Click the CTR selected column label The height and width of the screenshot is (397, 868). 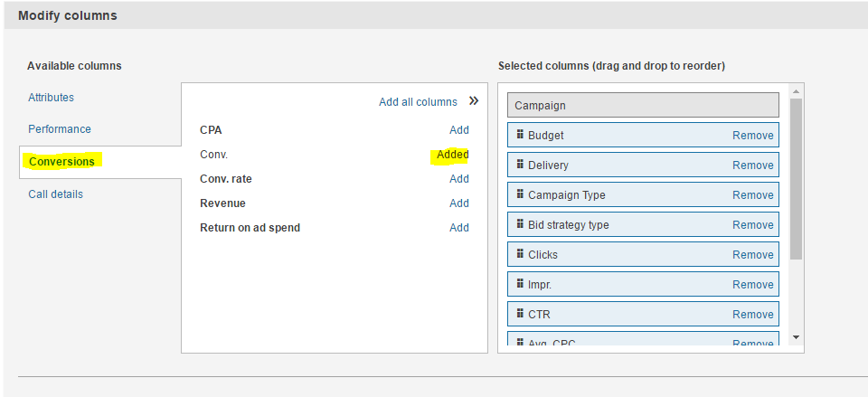(x=539, y=315)
